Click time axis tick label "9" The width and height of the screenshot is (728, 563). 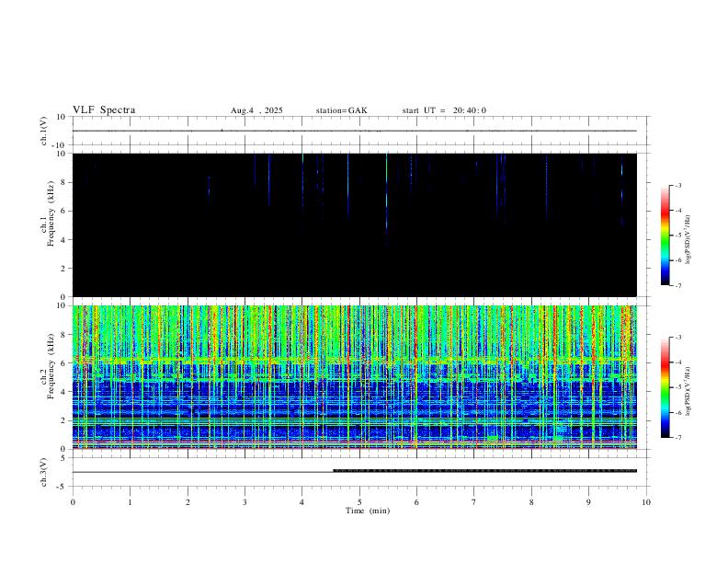point(588,502)
